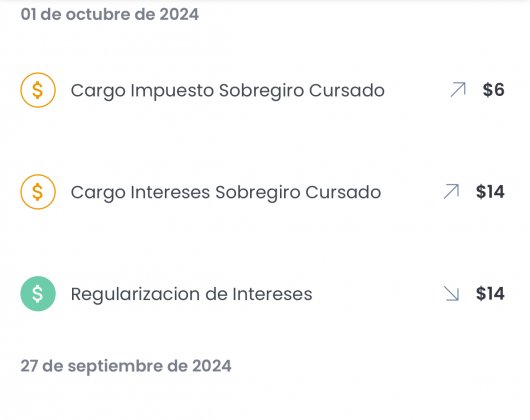Click the outgoing arrow beside $6
The height and width of the screenshot is (420, 530).
click(x=458, y=90)
